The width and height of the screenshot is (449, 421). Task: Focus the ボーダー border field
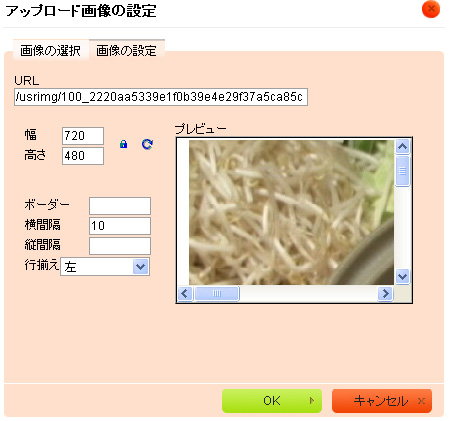120,206
